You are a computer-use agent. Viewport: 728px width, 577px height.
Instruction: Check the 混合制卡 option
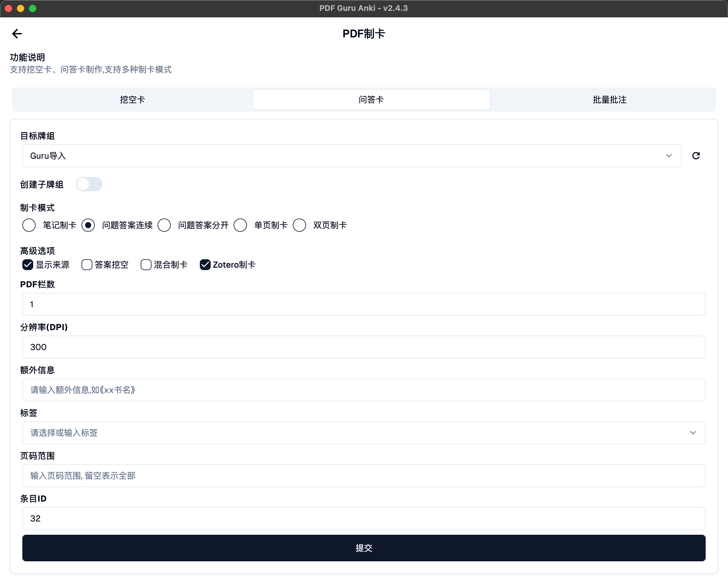tap(146, 265)
